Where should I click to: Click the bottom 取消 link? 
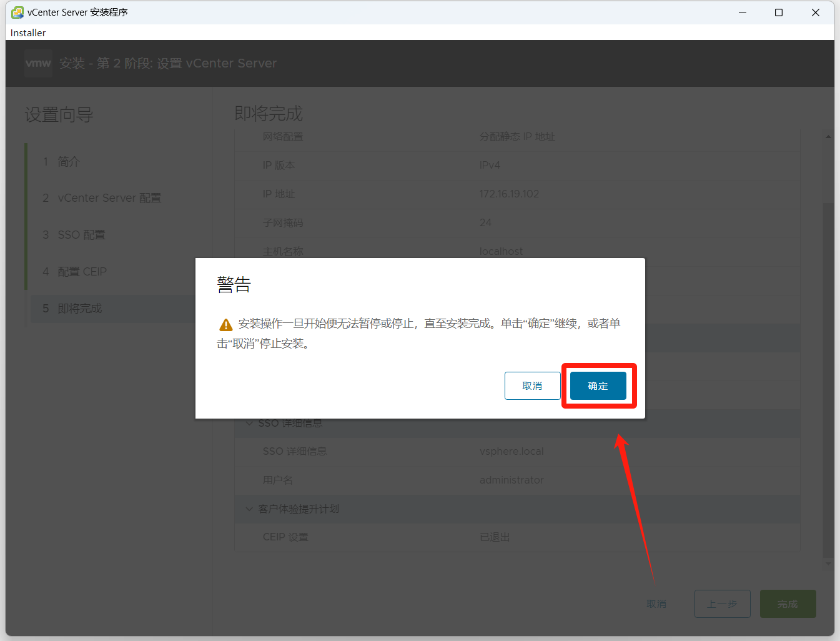click(656, 604)
